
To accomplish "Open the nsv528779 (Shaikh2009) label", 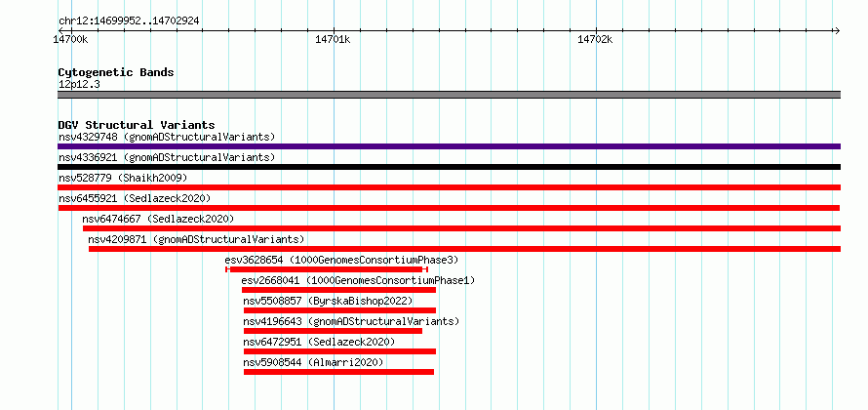I will [123, 178].
